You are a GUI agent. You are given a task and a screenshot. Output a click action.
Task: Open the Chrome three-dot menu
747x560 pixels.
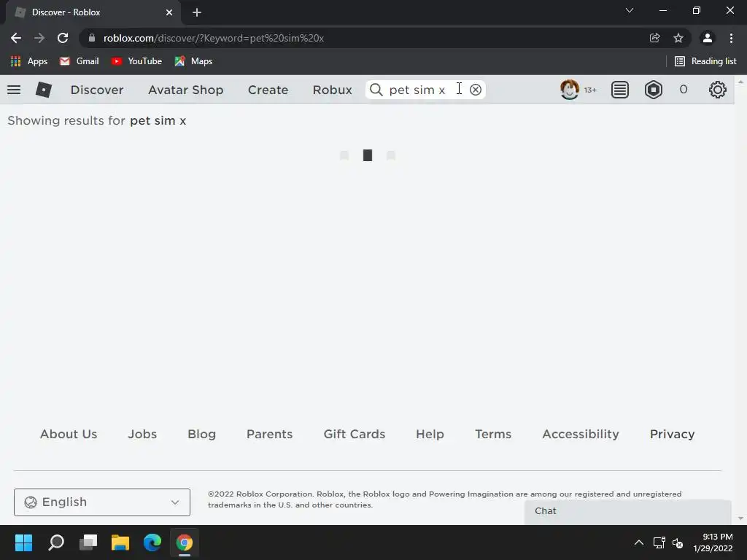pos(731,38)
